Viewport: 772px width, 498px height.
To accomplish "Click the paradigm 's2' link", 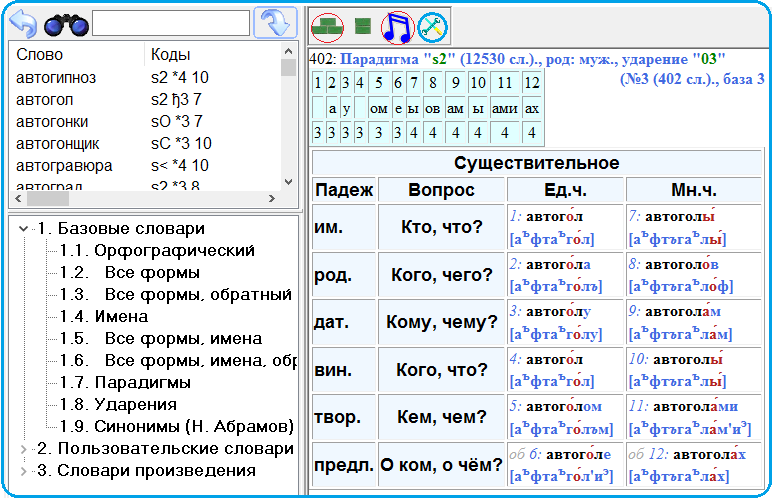I will coord(439,59).
